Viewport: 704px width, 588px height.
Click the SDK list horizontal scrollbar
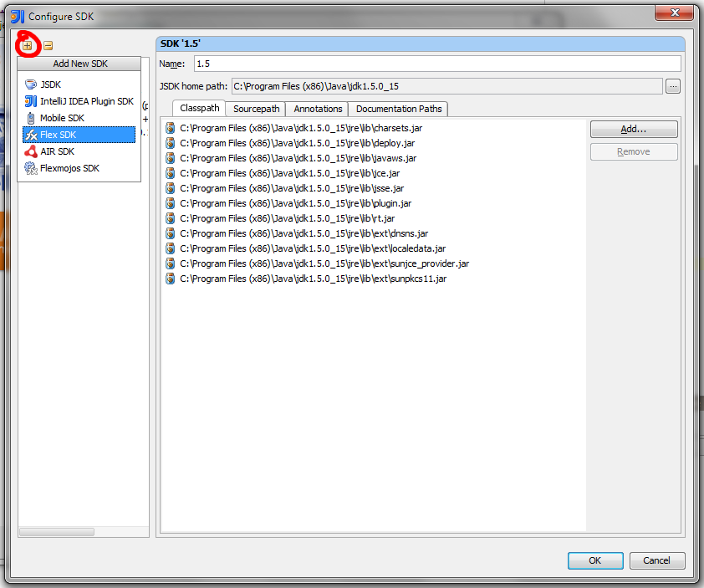pos(57,532)
